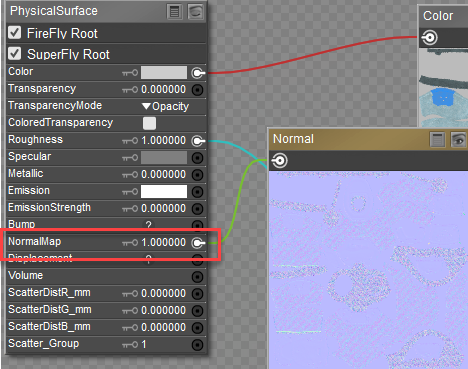Click Specular row input socket
The image size is (468, 369).
click(198, 158)
